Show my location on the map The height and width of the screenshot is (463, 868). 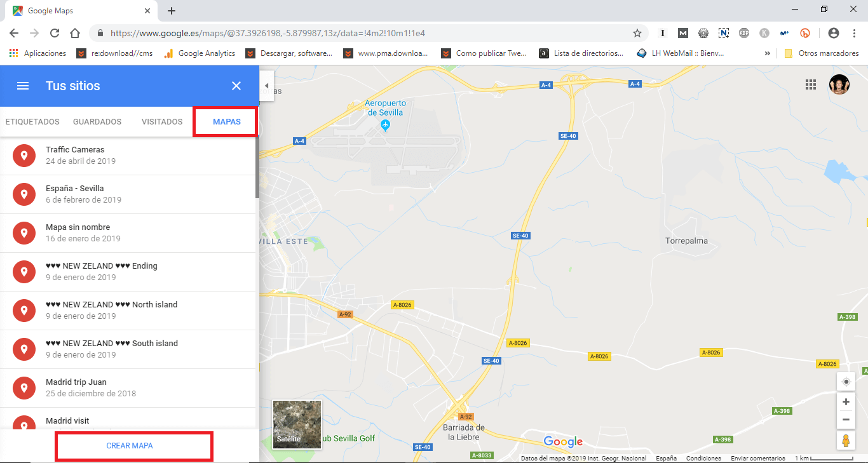click(846, 382)
